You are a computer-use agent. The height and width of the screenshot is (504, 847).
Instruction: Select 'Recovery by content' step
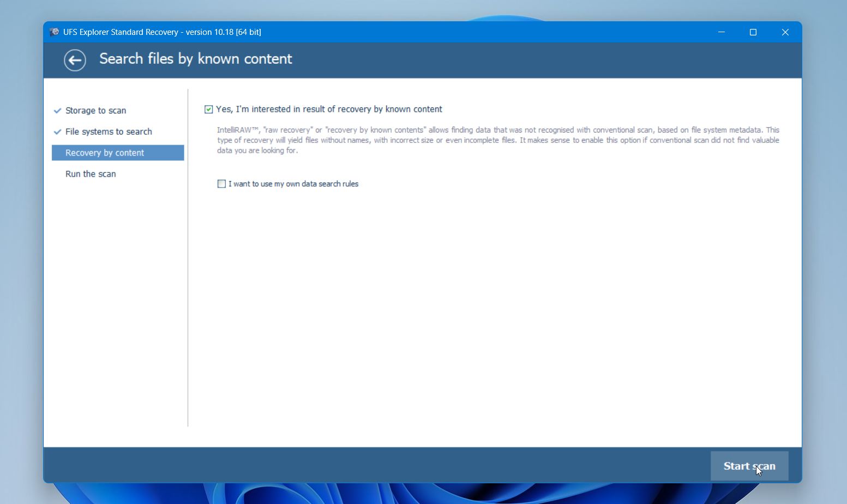point(118,153)
